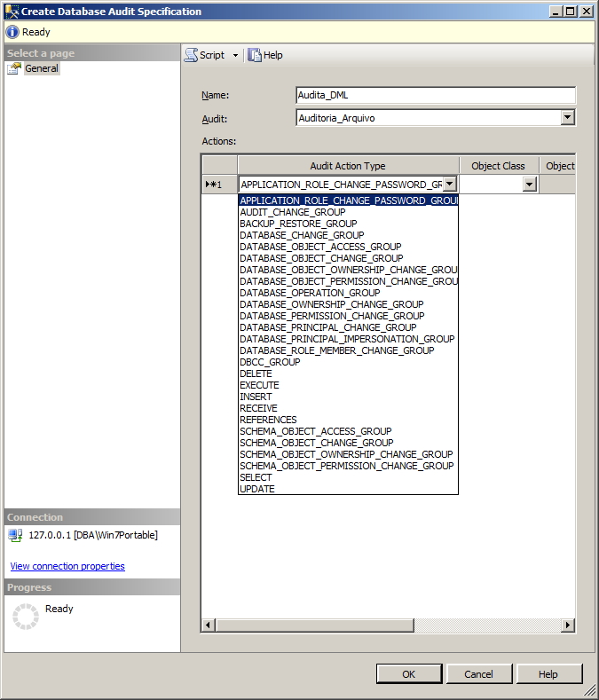Viewport: 599px width, 700px height.
Task: Choose BACKUP_RESTORE_GROUP option
Action: pos(349,224)
